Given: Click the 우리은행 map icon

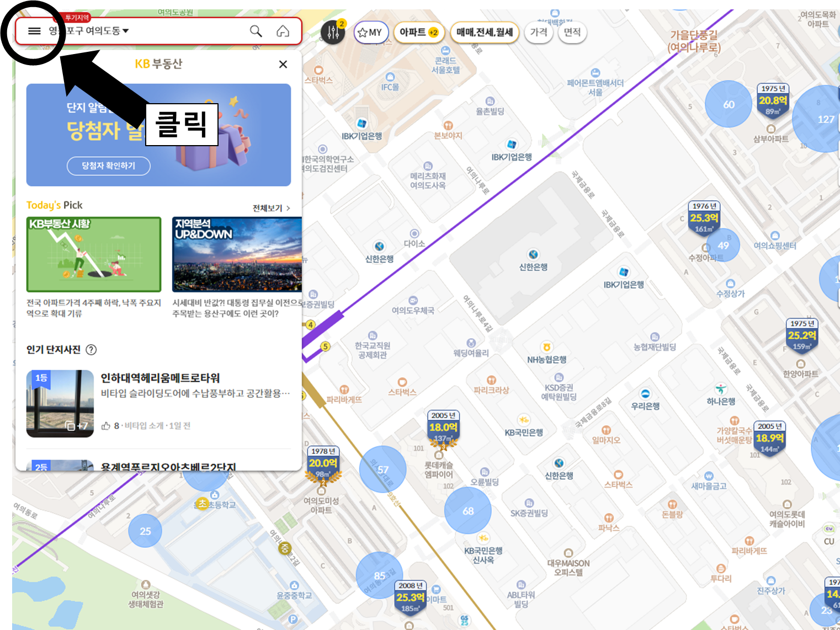Looking at the screenshot, I should click(x=645, y=394).
